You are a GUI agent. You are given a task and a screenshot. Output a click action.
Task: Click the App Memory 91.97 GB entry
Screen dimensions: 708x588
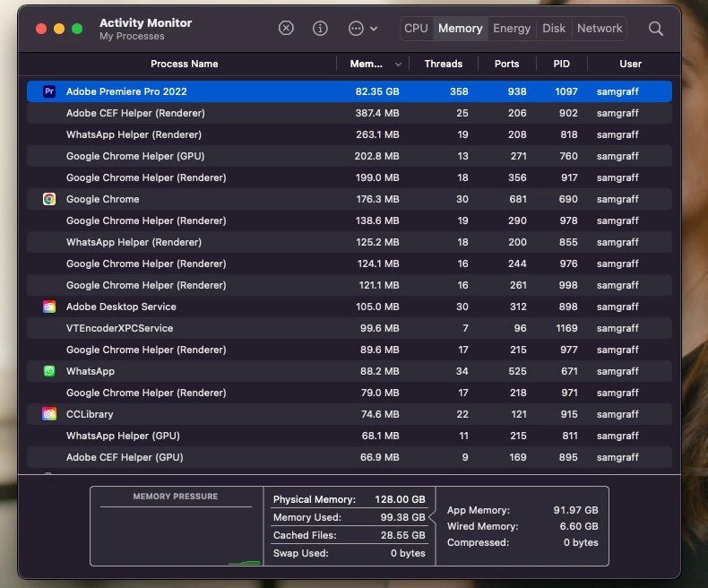tap(522, 510)
